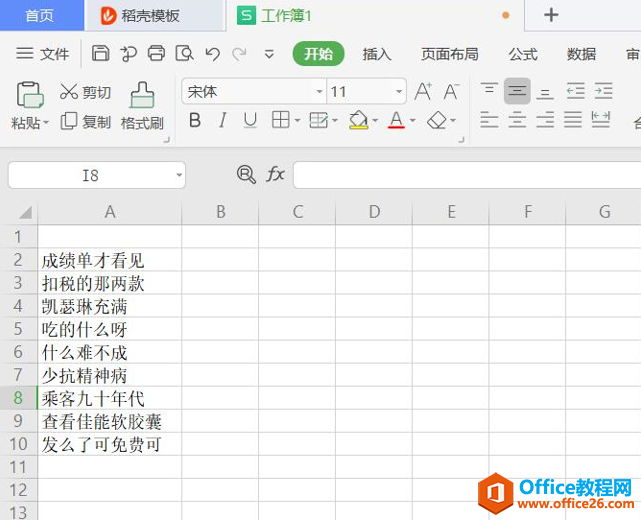Activate the 格式刷 format painter

tap(142, 106)
